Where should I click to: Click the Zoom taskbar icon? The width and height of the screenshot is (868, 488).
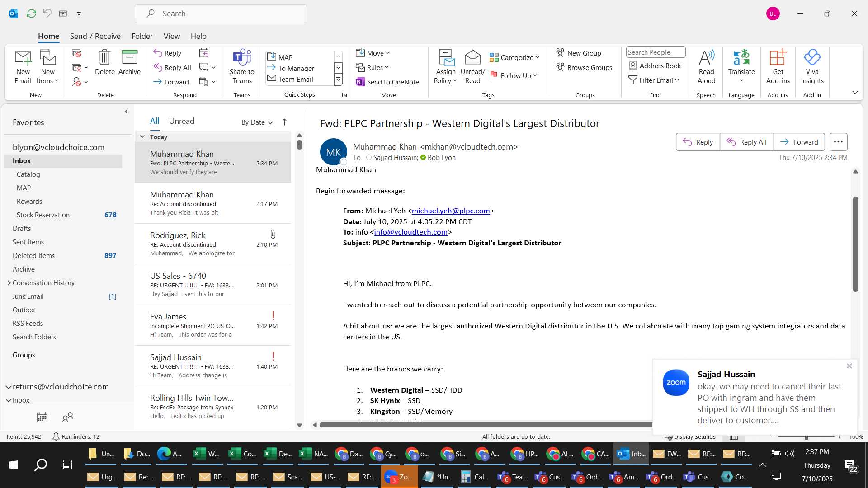coord(399,477)
